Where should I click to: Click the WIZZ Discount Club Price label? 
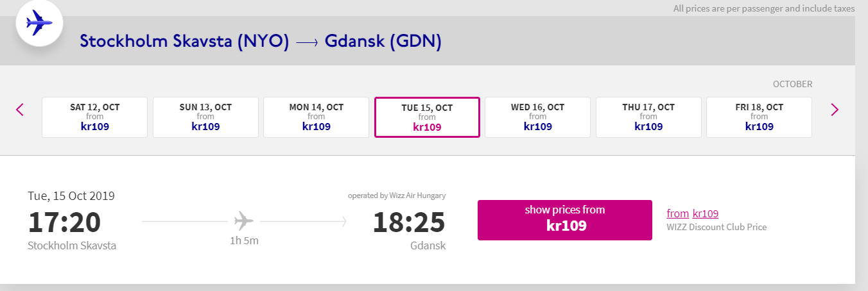pos(717,227)
